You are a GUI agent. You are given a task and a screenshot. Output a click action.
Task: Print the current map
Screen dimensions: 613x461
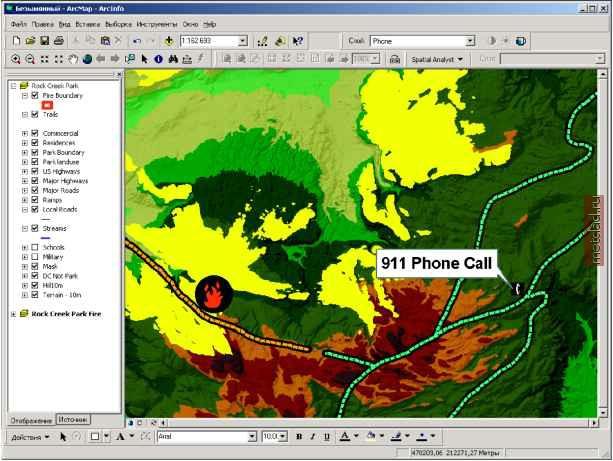click(59, 41)
